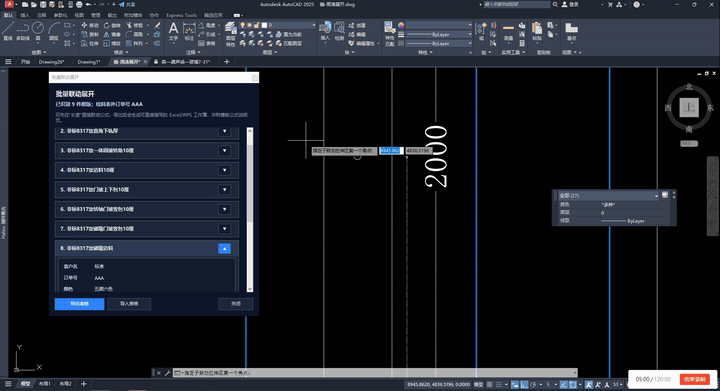
Task: Click the 导入表格 button
Action: 129,304
